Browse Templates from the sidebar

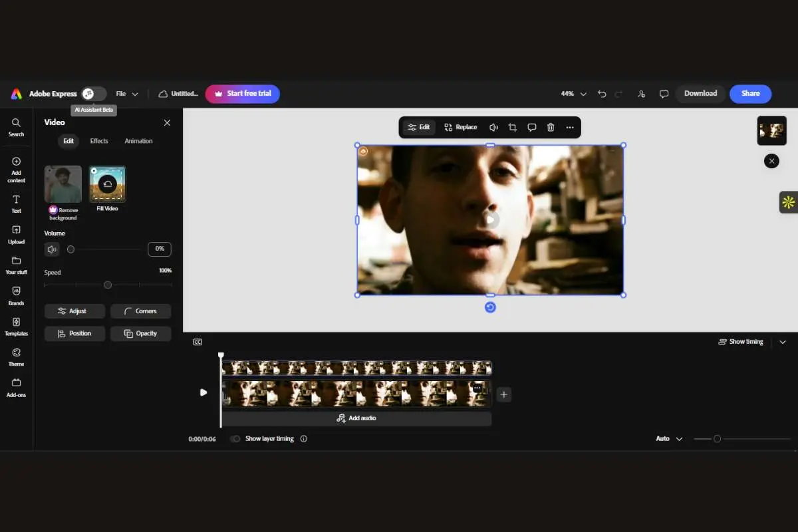pos(16,327)
